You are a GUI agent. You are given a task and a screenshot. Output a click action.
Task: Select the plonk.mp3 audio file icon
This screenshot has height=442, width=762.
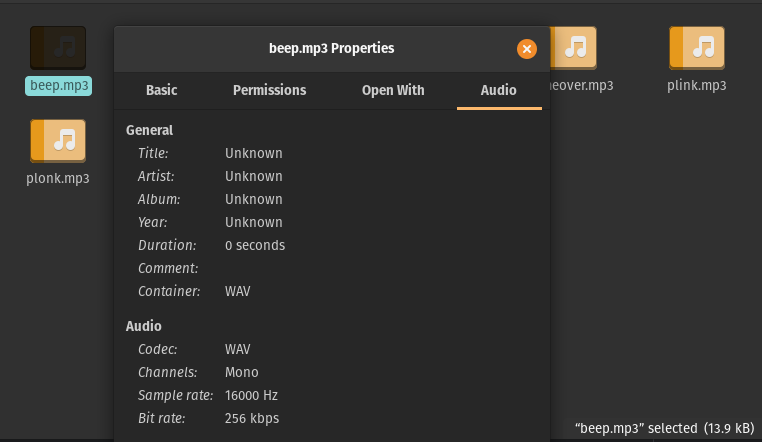pos(58,141)
